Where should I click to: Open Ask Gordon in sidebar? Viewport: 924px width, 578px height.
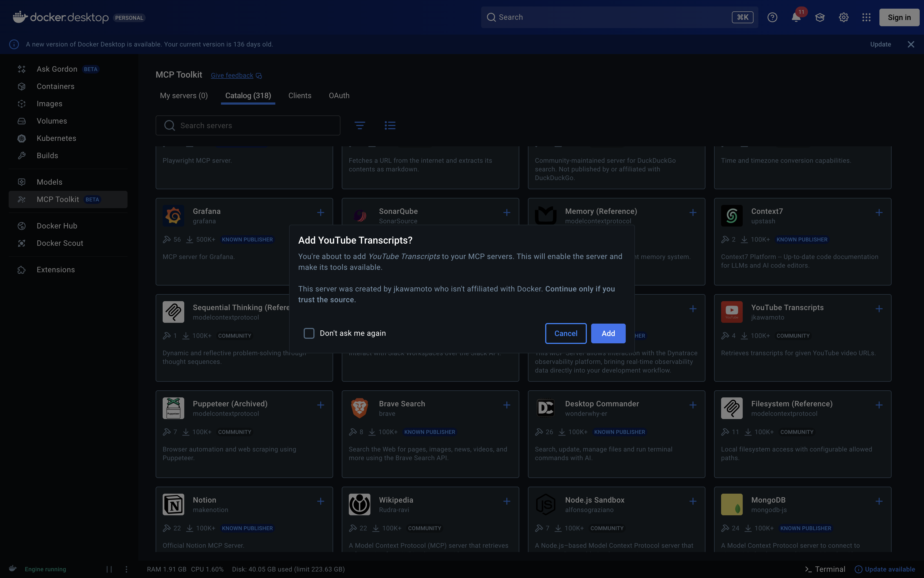(68, 69)
